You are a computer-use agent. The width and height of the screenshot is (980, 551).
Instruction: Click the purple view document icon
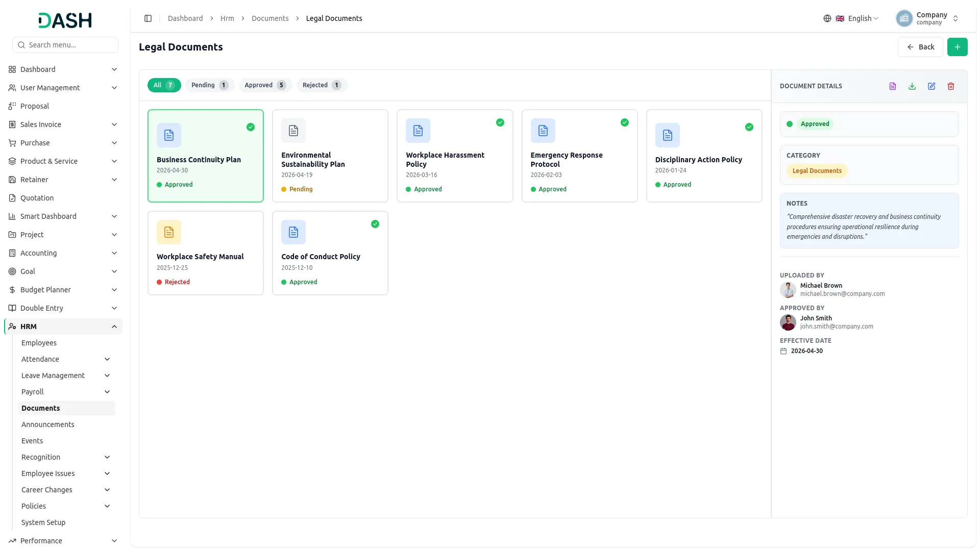click(x=893, y=86)
